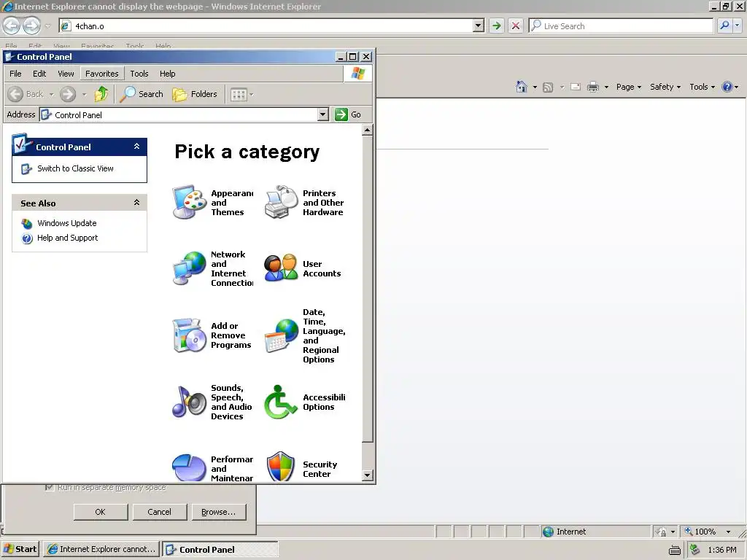Click green Go arrow next to Address bar

click(341, 114)
